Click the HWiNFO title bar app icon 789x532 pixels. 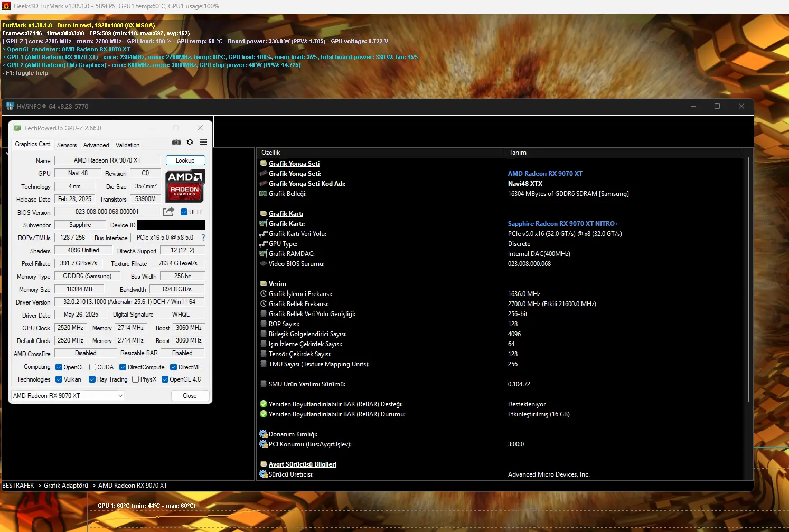[10, 106]
